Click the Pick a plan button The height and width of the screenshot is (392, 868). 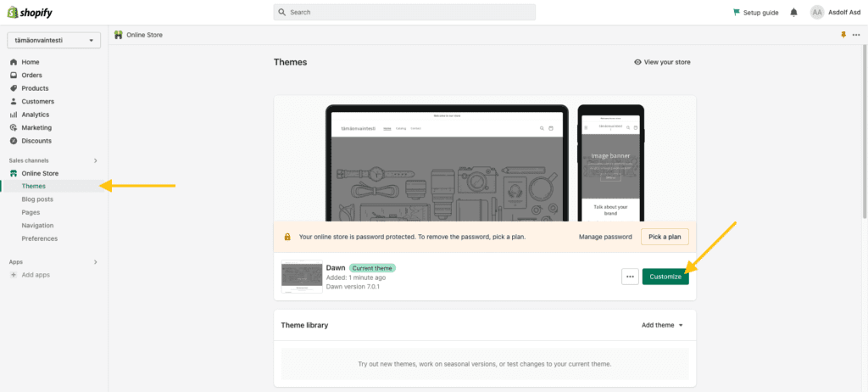point(665,237)
